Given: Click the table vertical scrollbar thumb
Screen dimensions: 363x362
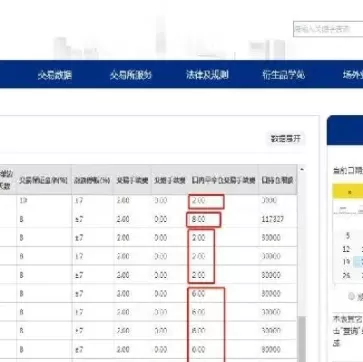Looking at the screenshot, I should [x=302, y=338].
